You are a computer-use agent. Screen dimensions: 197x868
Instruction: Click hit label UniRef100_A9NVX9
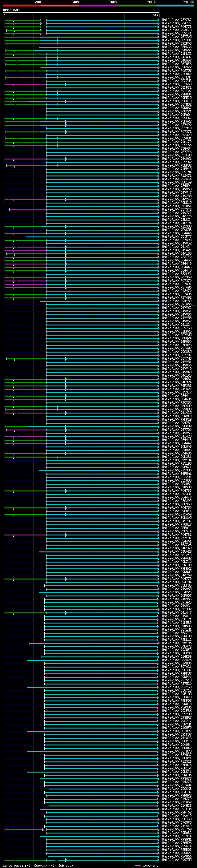(177, 416)
